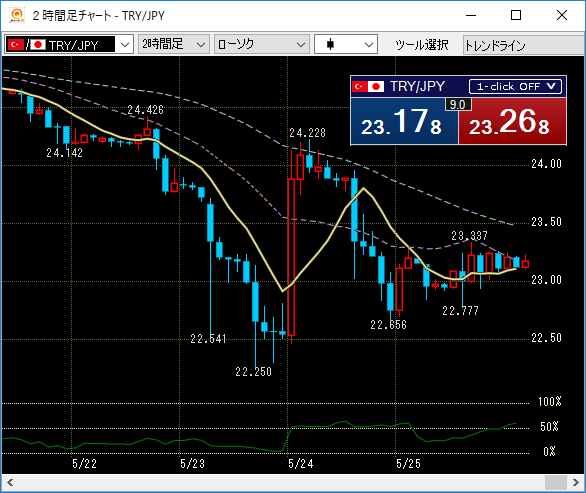
Task: Click the right scroll arrow
Action: [576, 483]
